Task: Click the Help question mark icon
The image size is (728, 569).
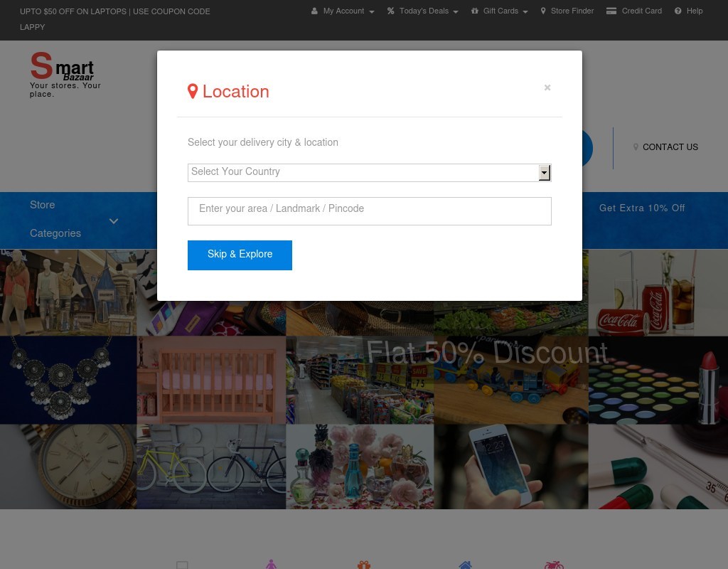Action: tap(678, 11)
